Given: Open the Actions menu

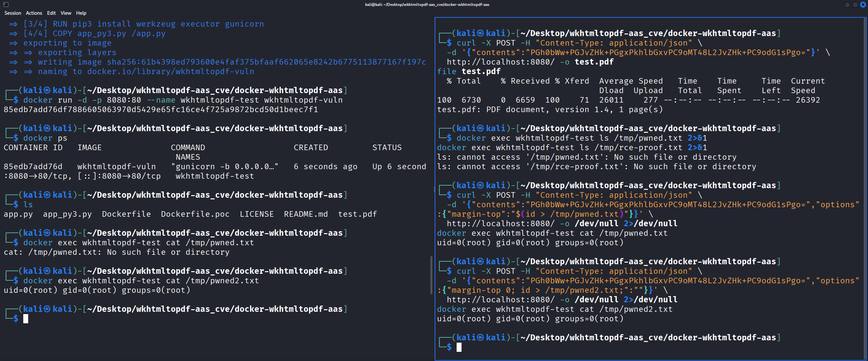Looking at the screenshot, I should pos(34,13).
